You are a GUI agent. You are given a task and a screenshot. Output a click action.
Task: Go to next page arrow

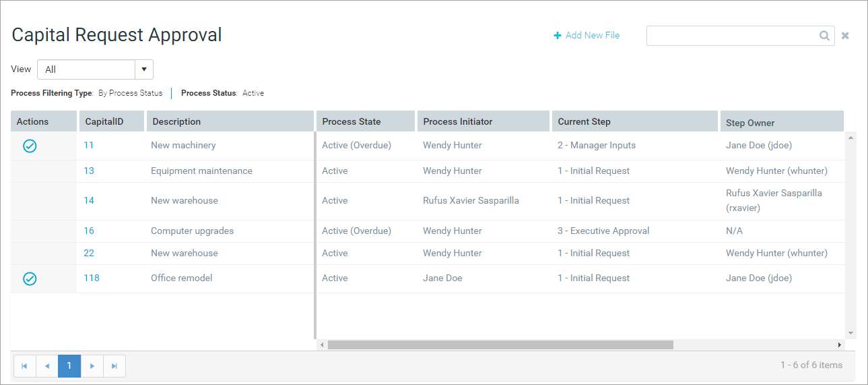[92, 366]
